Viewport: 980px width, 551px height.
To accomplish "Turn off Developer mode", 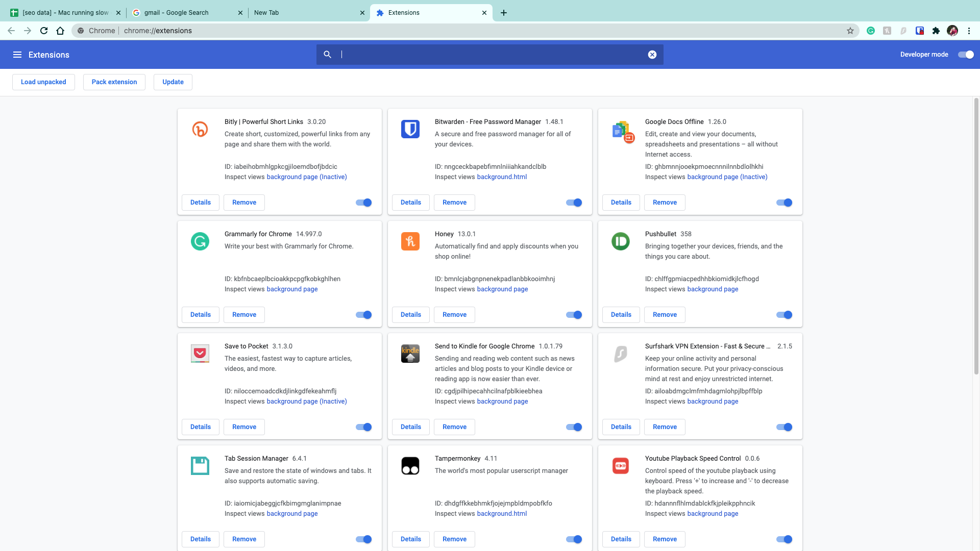I will [x=966, y=55].
